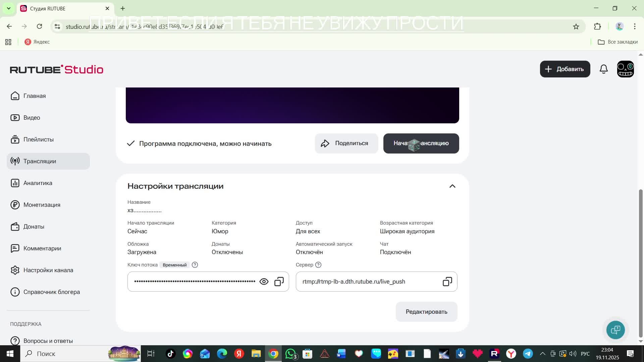Copy the stream key to clipboard

[x=279, y=282]
